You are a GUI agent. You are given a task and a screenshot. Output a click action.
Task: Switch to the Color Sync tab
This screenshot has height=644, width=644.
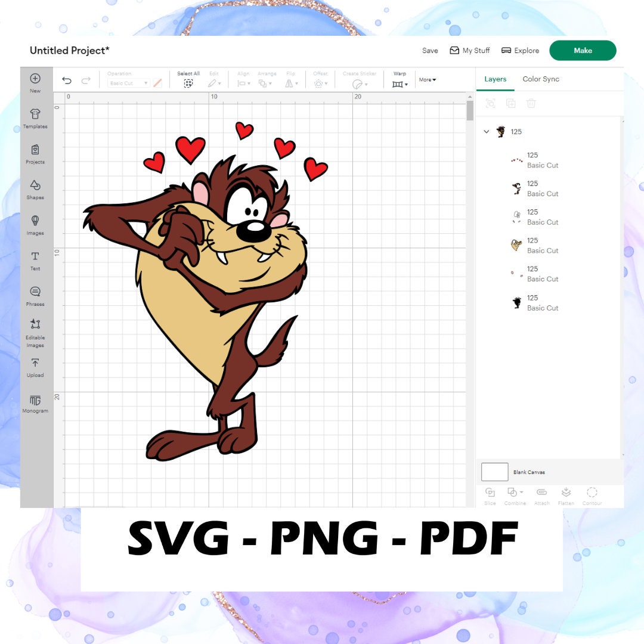tap(541, 79)
